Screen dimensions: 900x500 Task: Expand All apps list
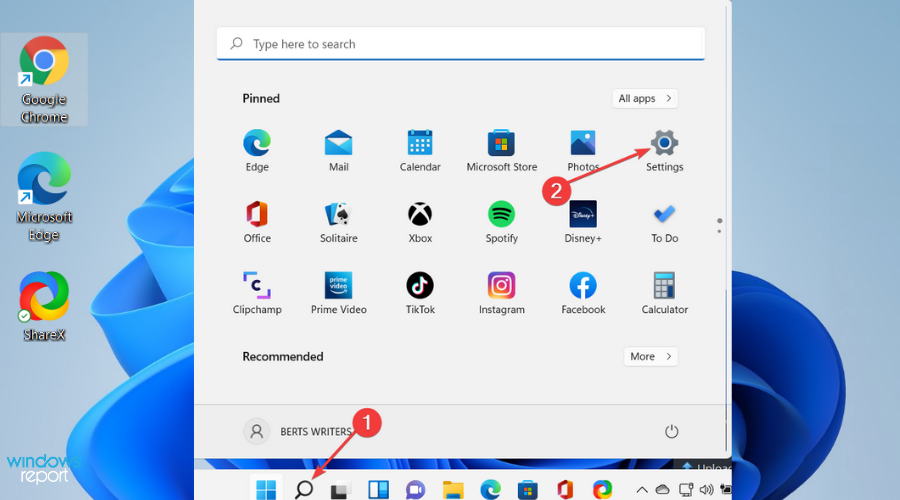pos(645,98)
